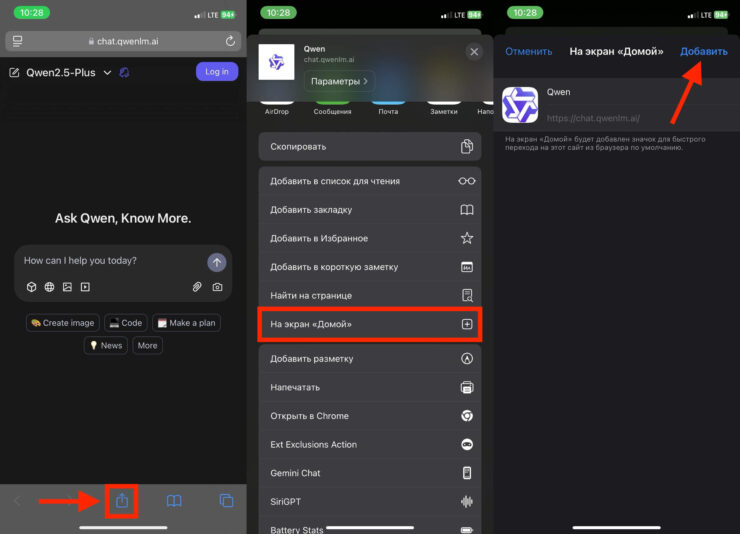Click the 'How can I help you today?' field

[x=110, y=261]
